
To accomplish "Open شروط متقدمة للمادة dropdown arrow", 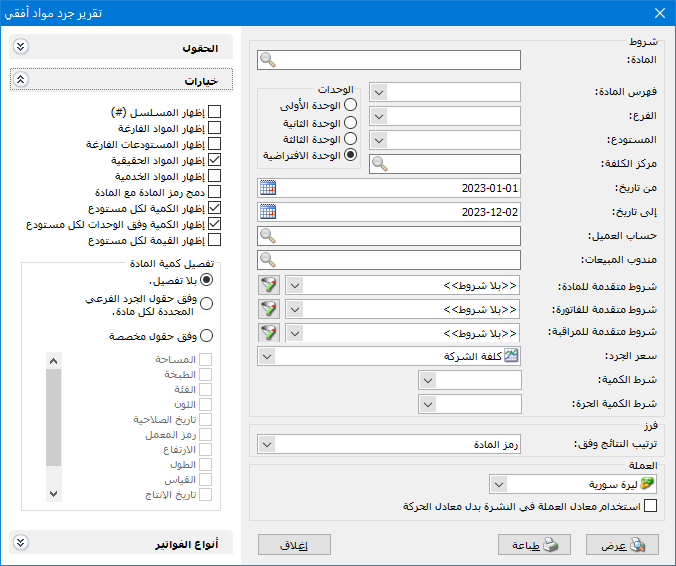I will tap(295, 285).
